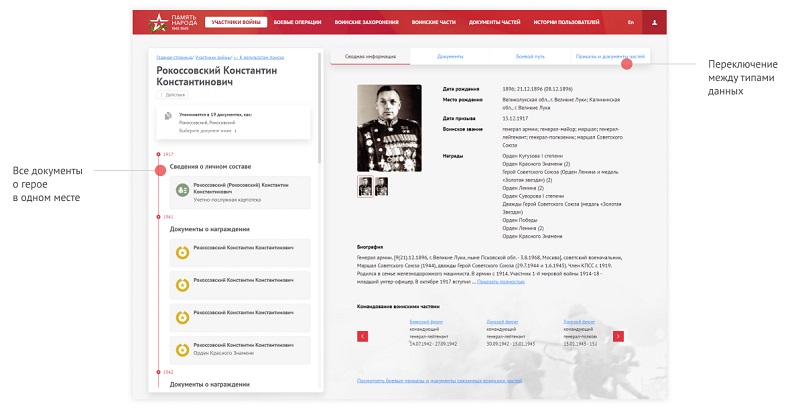
Task: Click the Орден Суворова I степени entry
Action: (x=533, y=196)
